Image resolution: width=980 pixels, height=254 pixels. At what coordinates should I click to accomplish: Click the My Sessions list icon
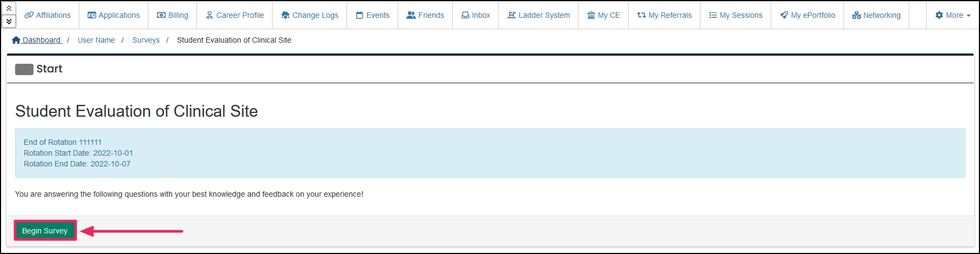tap(713, 15)
